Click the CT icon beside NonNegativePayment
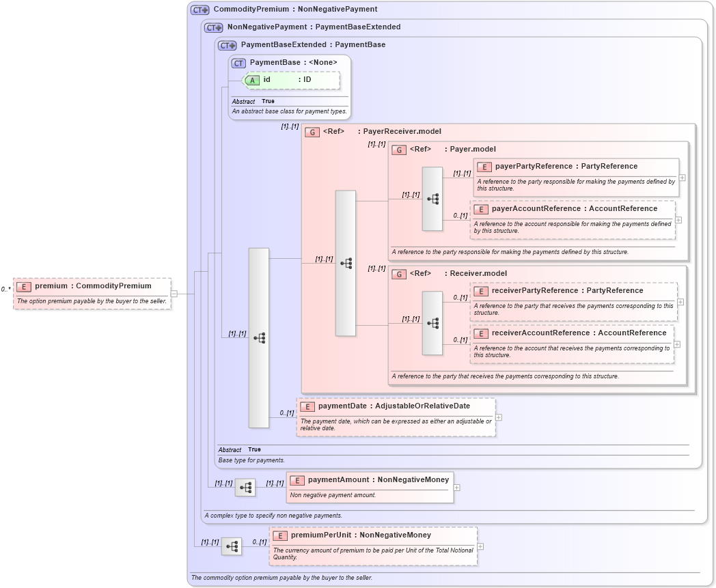The image size is (716, 588). (x=212, y=27)
